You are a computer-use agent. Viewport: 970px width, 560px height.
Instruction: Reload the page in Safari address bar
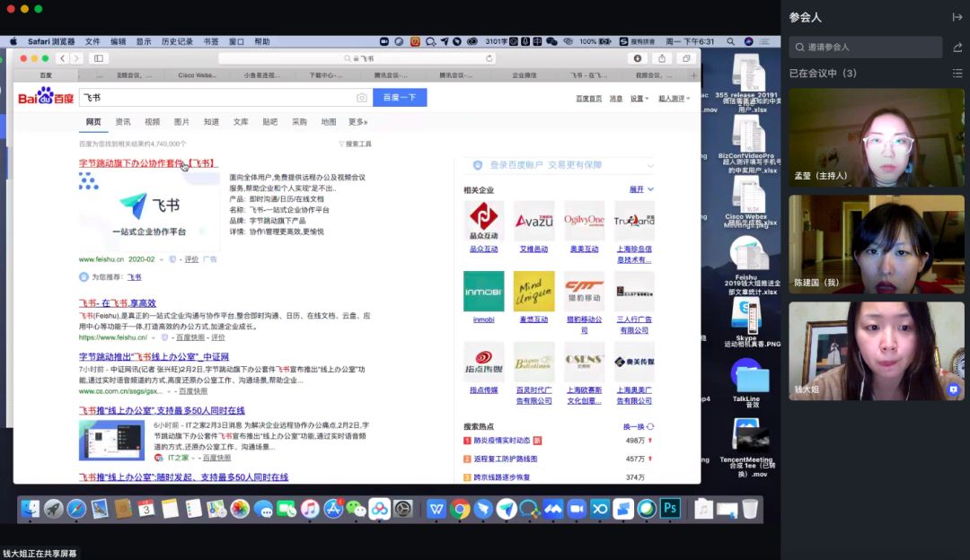[489, 58]
